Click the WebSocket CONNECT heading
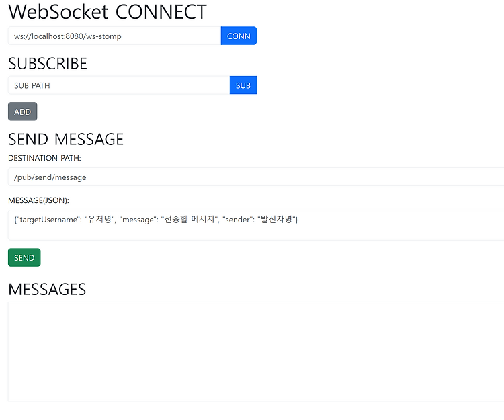The width and height of the screenshot is (504, 420). point(108,12)
